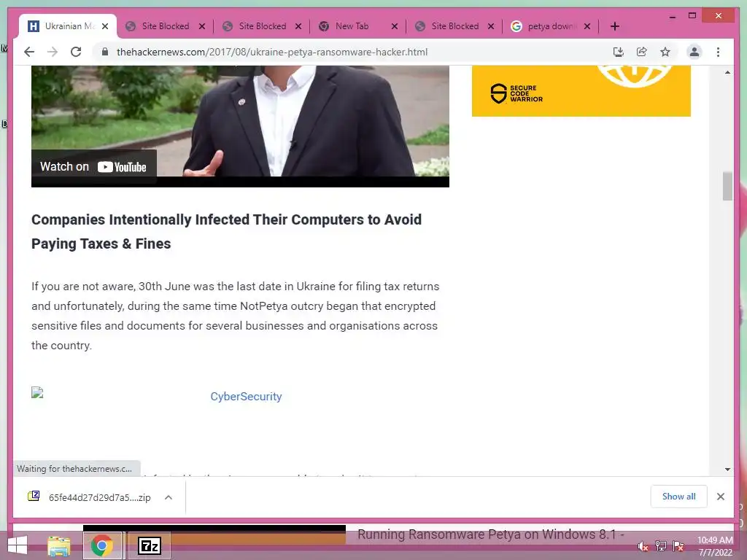Click the install/download page icon in address bar
The width and height of the screenshot is (747, 560).
click(619, 52)
